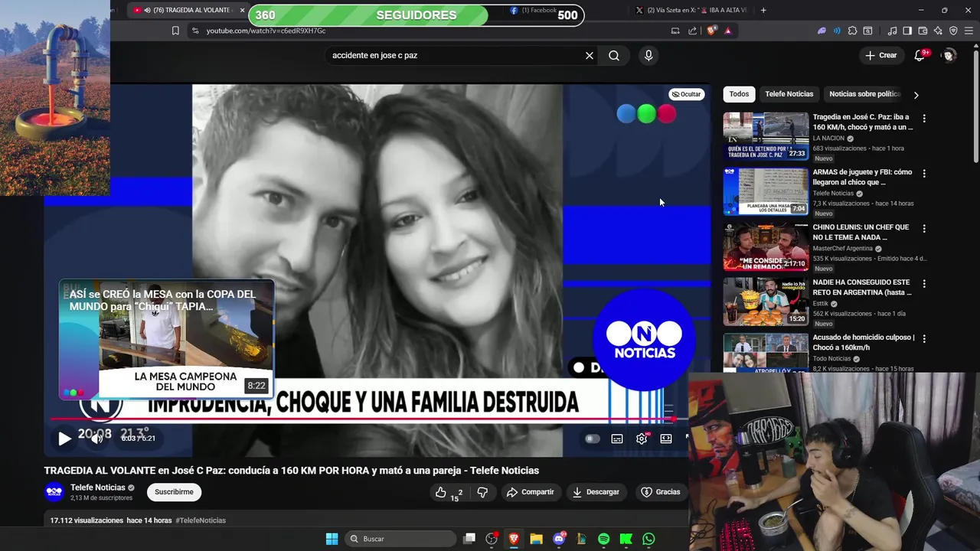Open Brave Leo AI sparkle icon
Viewport: 980px width, 551px height.
coord(938,31)
